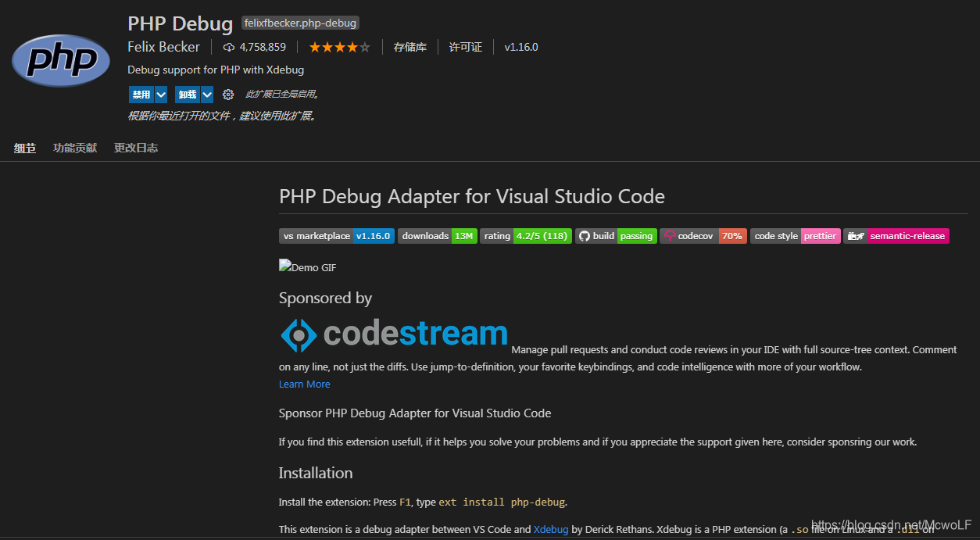Viewport: 980px width, 540px height.
Task: Click the code style prettier badge
Action: pos(796,236)
